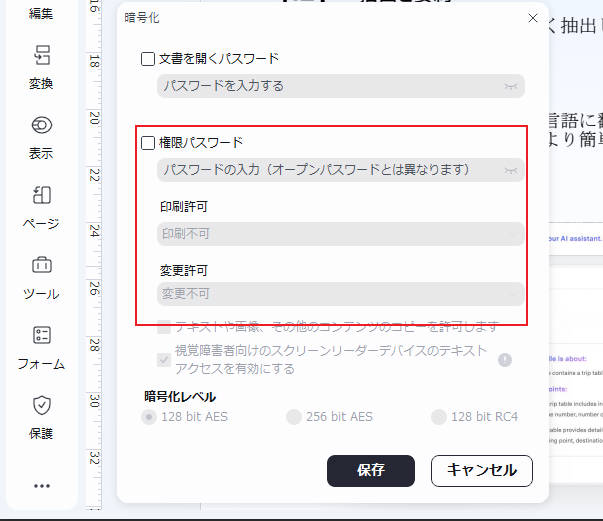
Task: Open the ページ (Page) sidebar tool
Action: [41, 207]
